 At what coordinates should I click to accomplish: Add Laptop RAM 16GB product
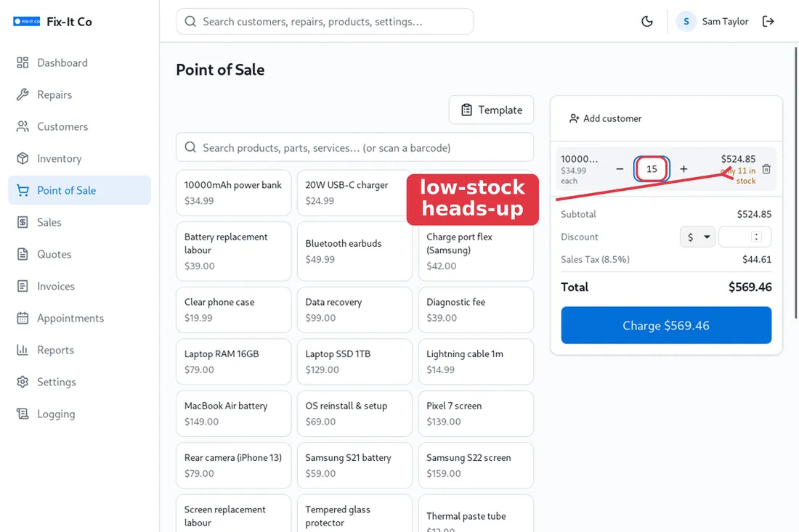[x=233, y=362]
